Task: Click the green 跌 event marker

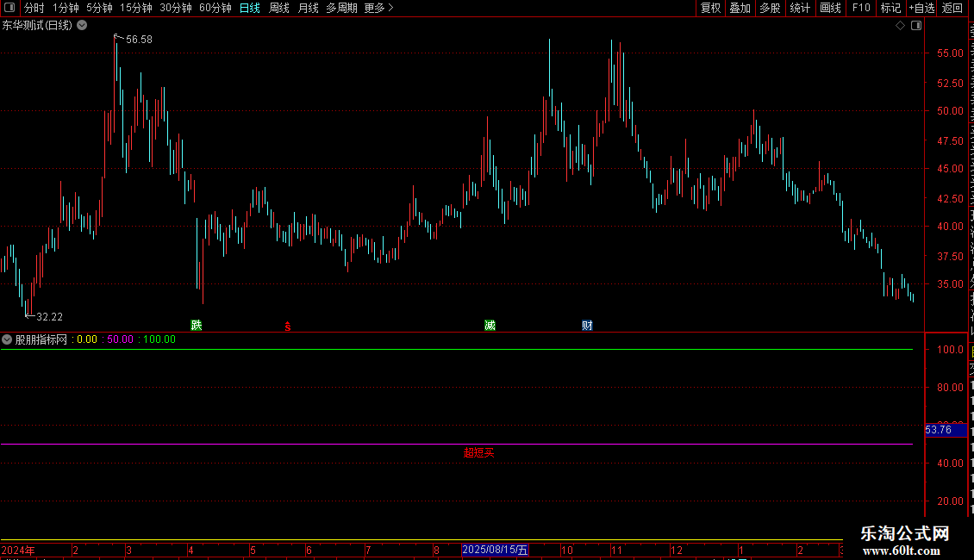Action: tap(197, 325)
